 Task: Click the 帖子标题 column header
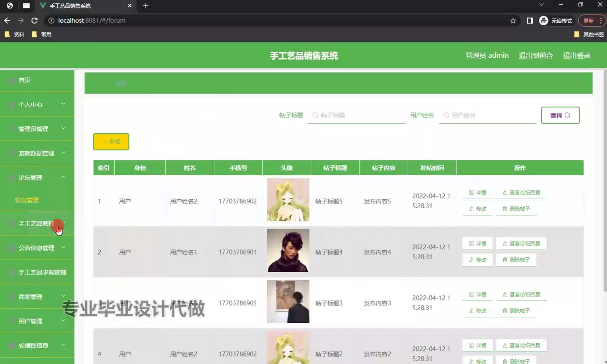click(335, 168)
